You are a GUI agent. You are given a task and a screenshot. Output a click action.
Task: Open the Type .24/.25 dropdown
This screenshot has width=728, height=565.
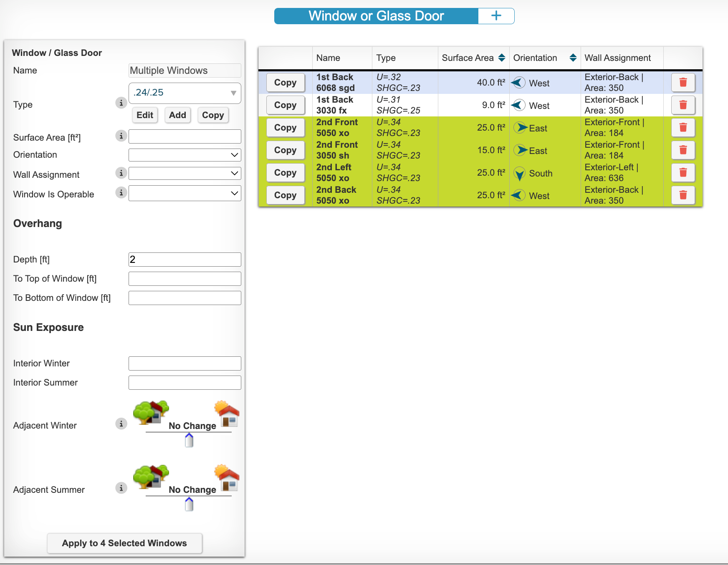point(185,93)
